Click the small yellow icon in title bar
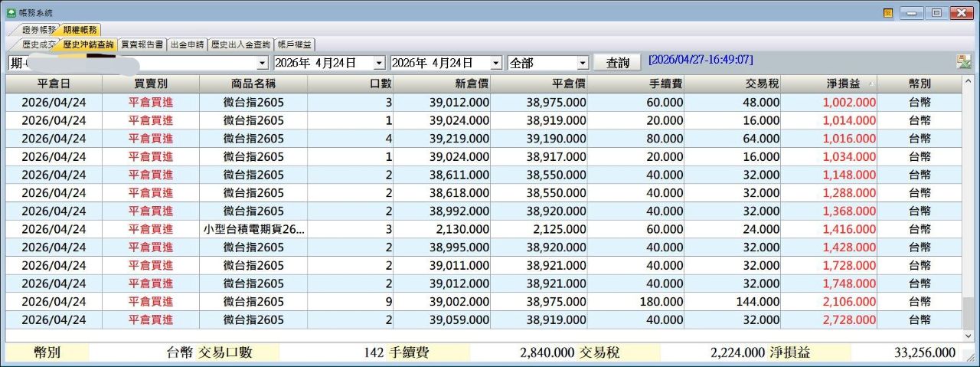The width and height of the screenshot is (980, 367). pyautogui.click(x=888, y=12)
